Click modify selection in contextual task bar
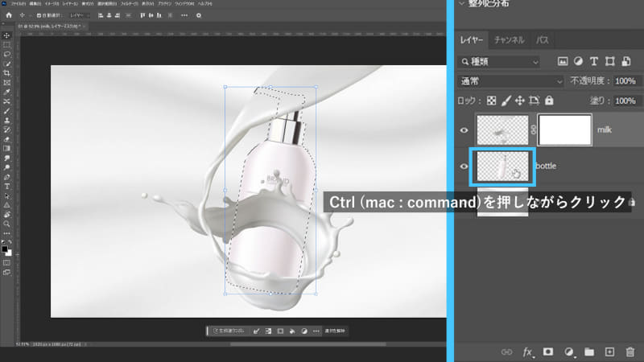 (256, 331)
